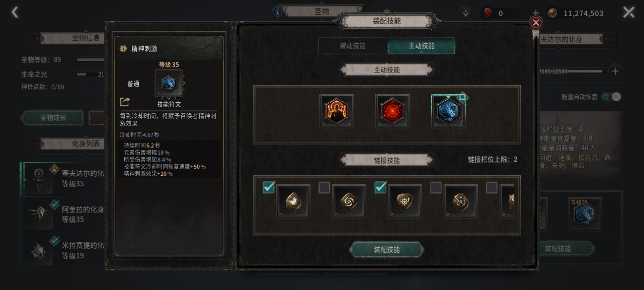Image resolution: width=644 pixels, height=290 pixels.
Task: Select the shield-shaped link skill rune
Action: pos(405,201)
